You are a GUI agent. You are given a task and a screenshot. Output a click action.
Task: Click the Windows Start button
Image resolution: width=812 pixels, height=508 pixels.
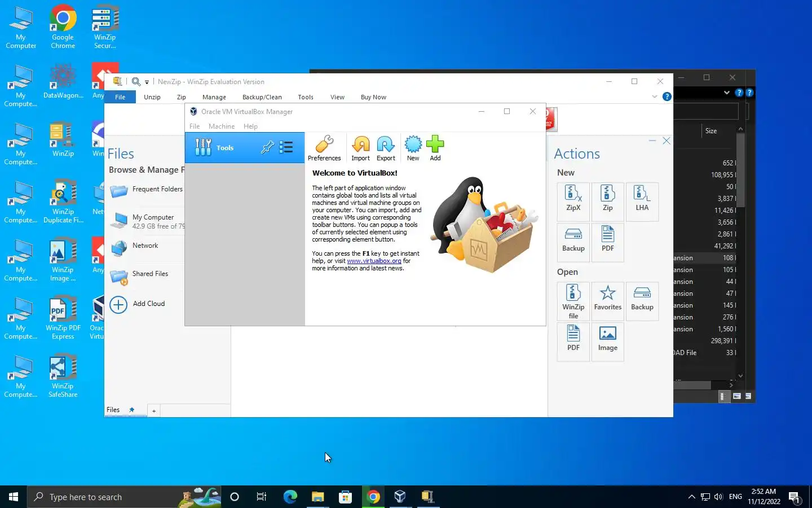(14, 497)
